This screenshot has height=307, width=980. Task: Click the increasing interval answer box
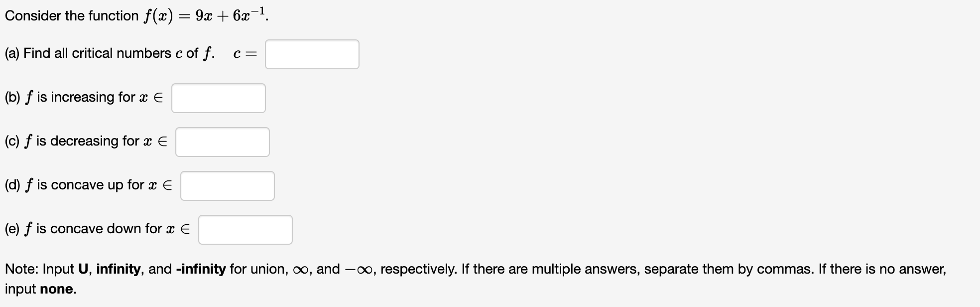[218, 98]
